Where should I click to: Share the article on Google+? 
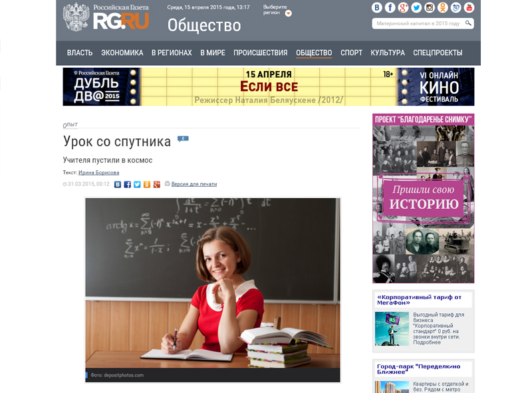[157, 184]
